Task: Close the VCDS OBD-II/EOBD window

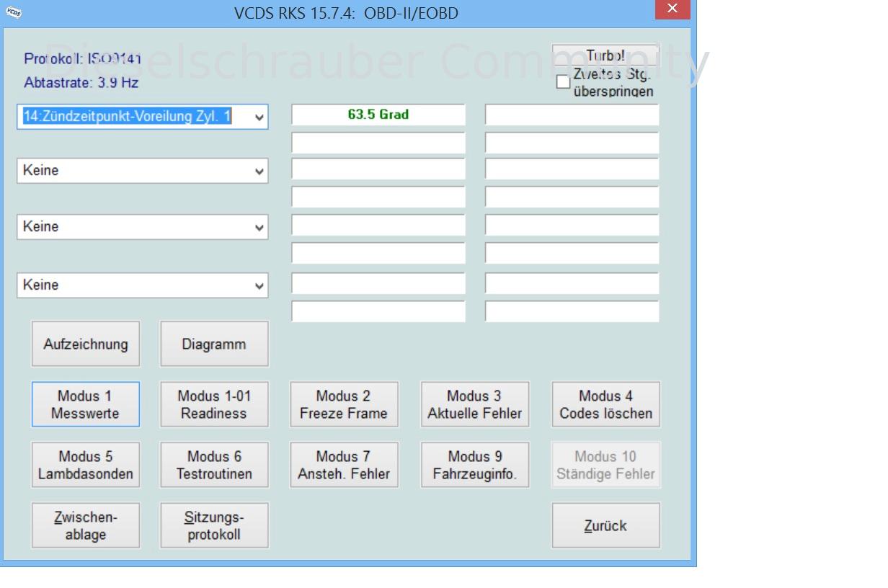Action: point(672,9)
